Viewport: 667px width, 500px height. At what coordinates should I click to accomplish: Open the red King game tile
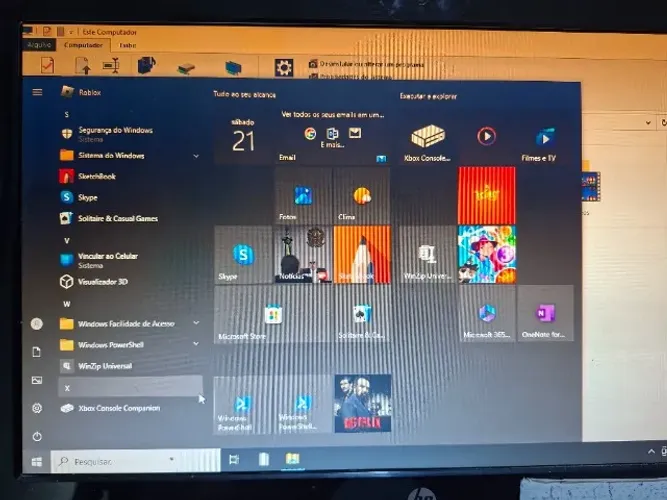(x=487, y=195)
